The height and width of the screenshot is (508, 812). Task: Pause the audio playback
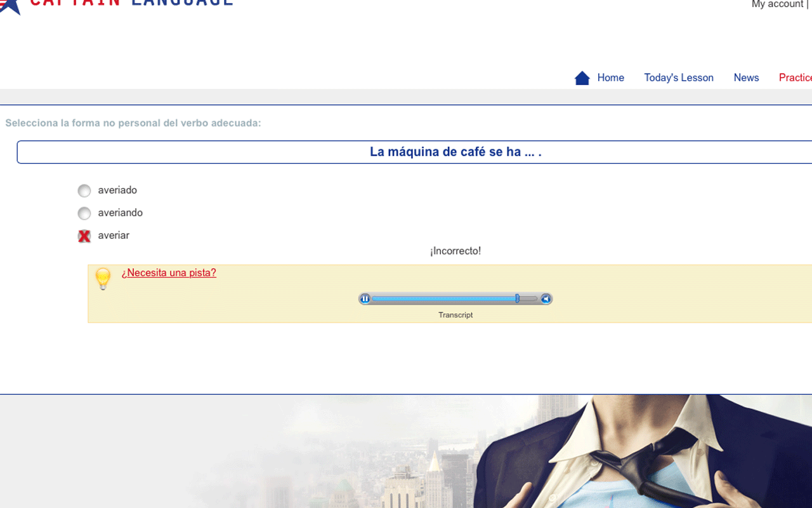point(365,298)
